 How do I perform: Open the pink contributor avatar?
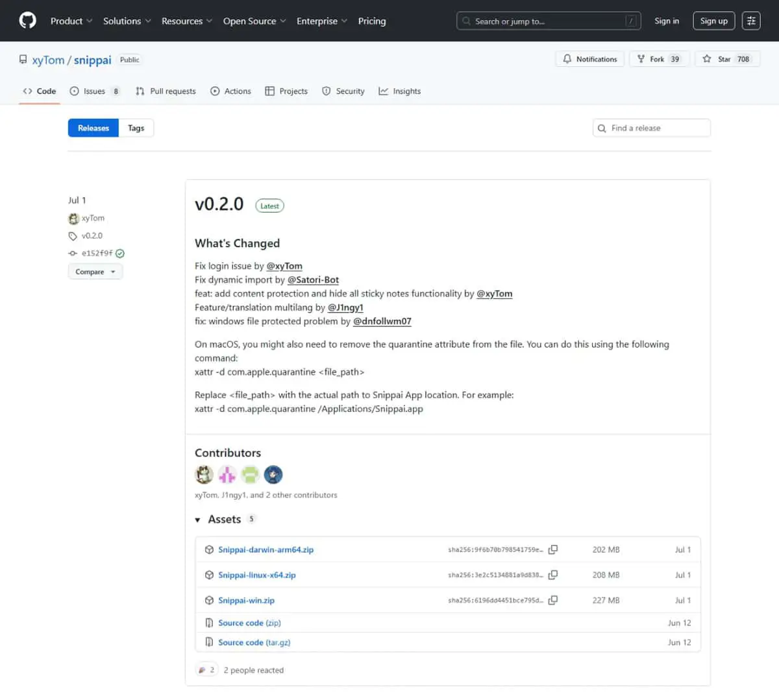[227, 474]
